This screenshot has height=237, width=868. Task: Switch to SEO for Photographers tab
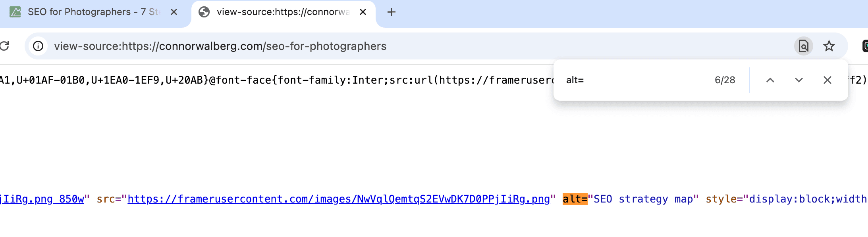point(91,12)
